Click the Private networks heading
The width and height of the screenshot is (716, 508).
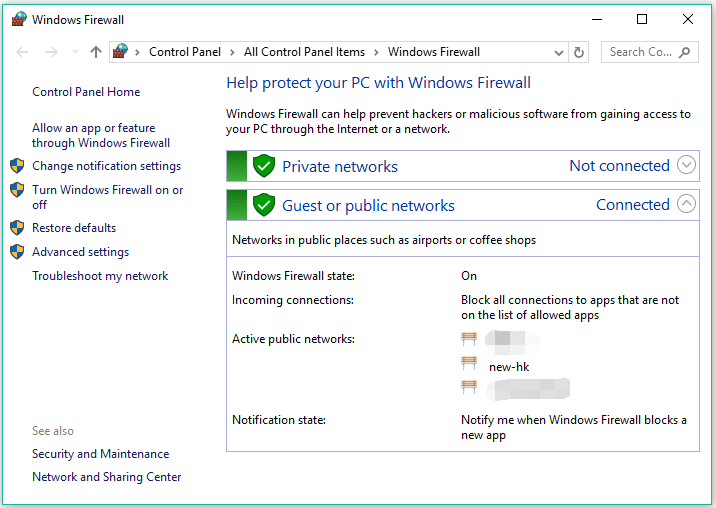[340, 166]
